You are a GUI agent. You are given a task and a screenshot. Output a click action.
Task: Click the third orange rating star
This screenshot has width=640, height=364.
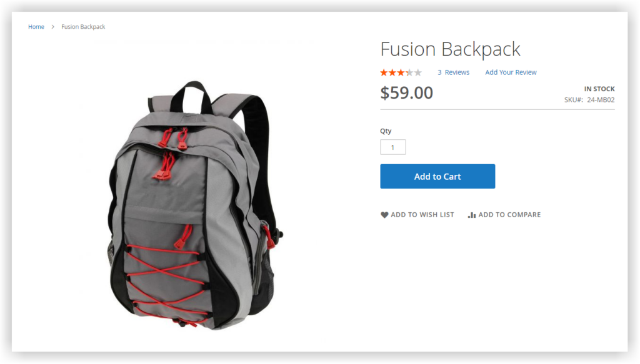click(x=401, y=72)
